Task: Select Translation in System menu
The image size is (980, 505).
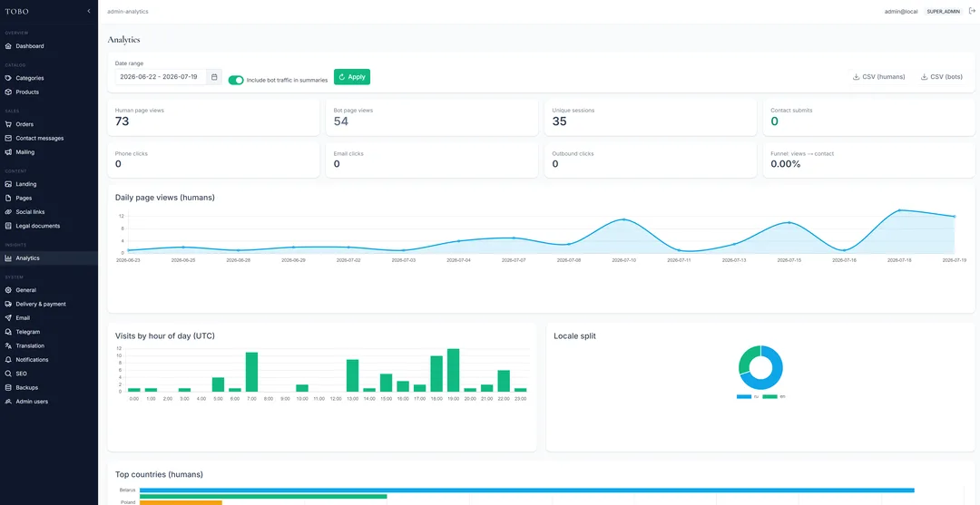Action: tap(49, 345)
